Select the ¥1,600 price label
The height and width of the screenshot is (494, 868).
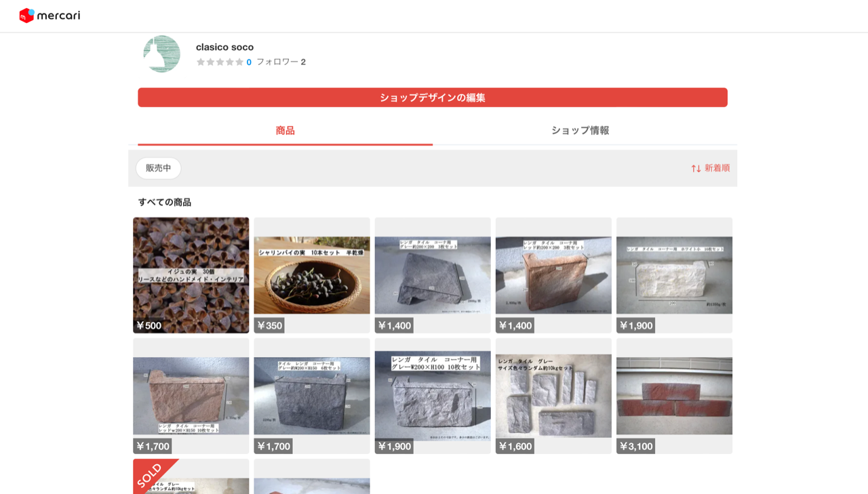(515, 446)
